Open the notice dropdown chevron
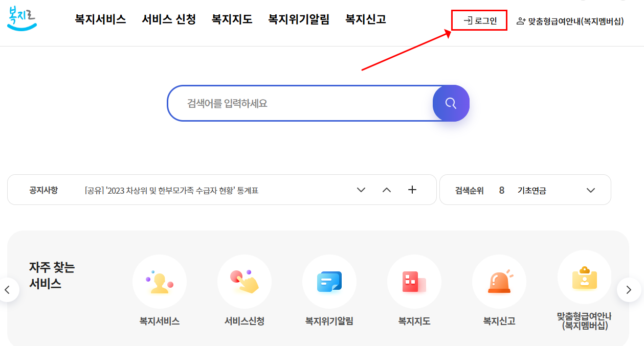 [x=361, y=190]
